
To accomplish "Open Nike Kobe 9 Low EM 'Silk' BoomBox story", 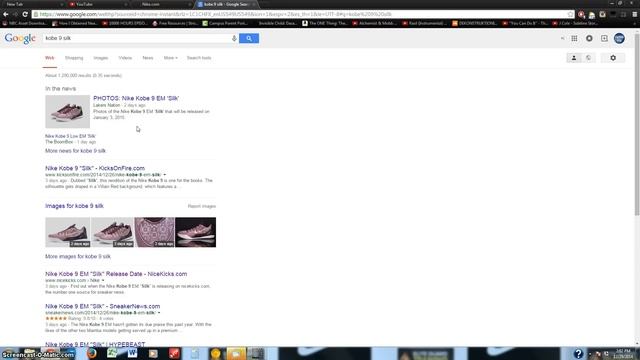I will 70,136.
